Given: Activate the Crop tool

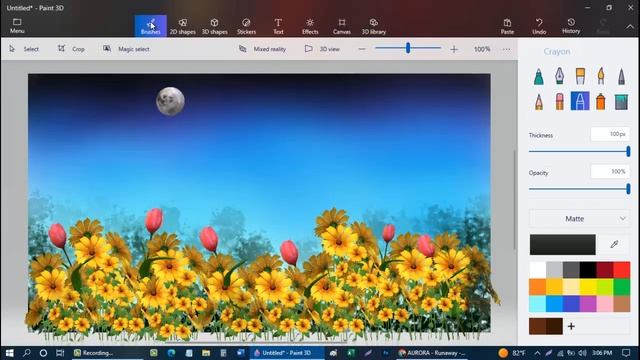Looking at the screenshot, I should tap(71, 49).
